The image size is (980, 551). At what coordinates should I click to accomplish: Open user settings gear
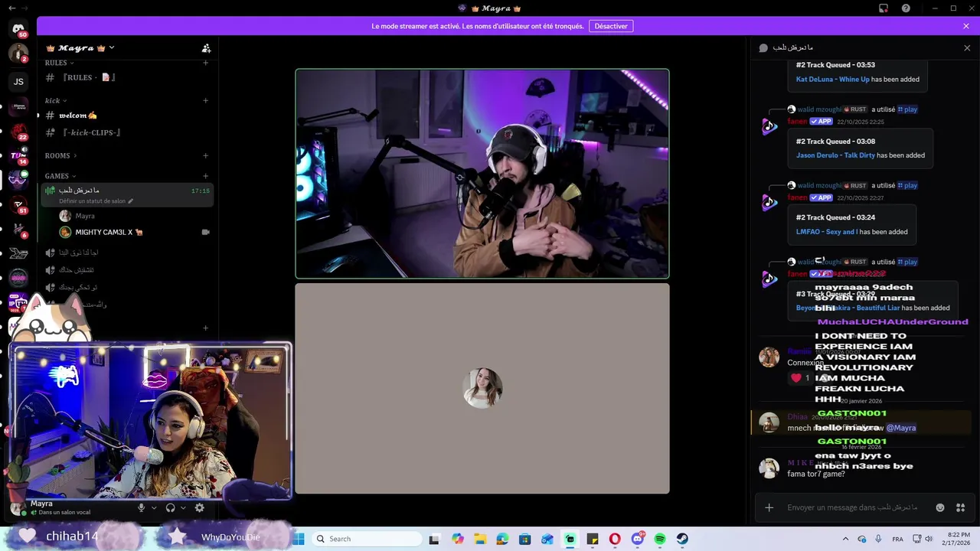(200, 507)
